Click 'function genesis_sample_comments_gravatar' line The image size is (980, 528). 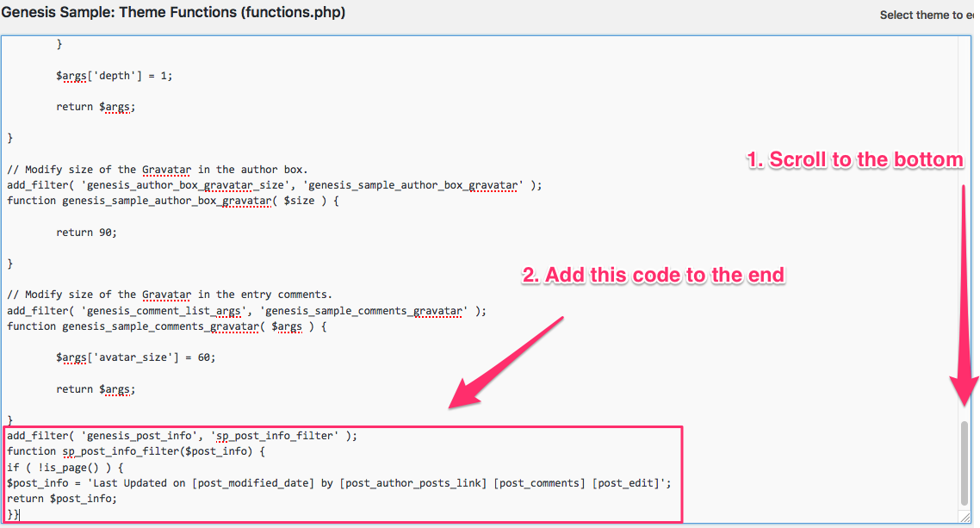[x=173, y=326]
